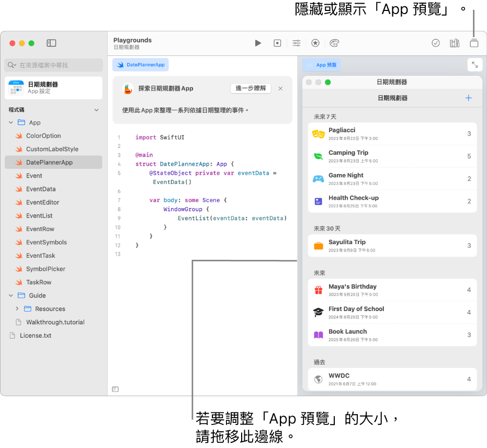Image resolution: width=487 pixels, height=448 pixels.
Task: Open the Camping Trip event
Action: [392, 156]
